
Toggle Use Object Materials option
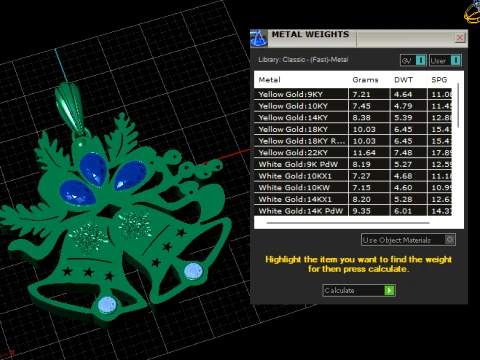[x=408, y=240]
